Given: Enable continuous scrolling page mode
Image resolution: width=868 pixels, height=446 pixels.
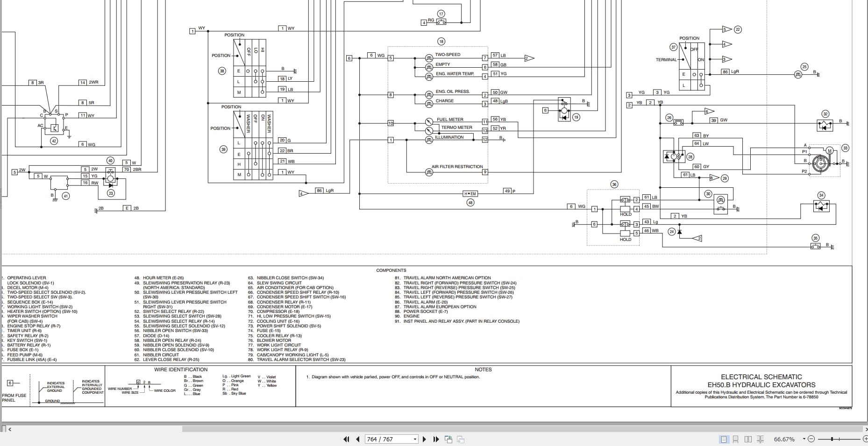Looking at the screenshot, I should [x=736, y=439].
